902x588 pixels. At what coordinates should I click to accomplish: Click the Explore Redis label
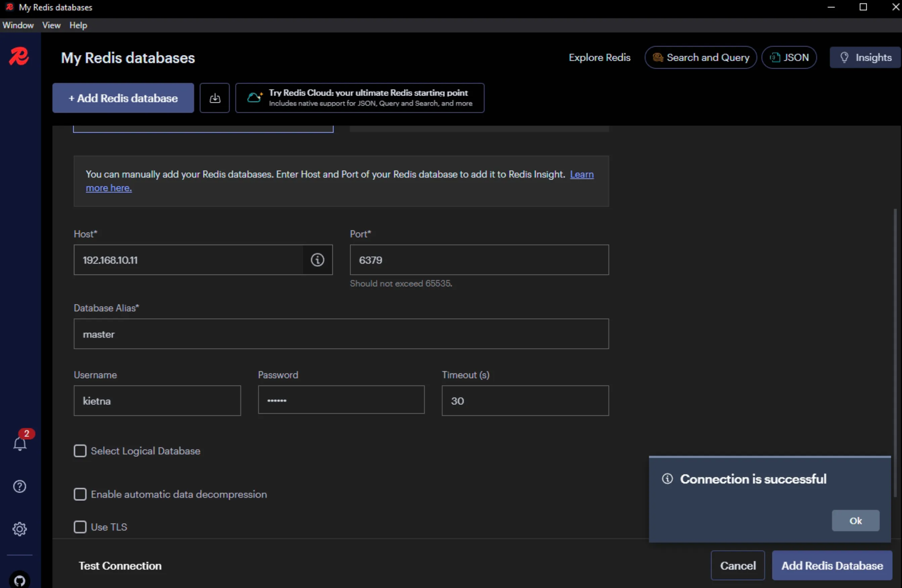click(x=599, y=58)
